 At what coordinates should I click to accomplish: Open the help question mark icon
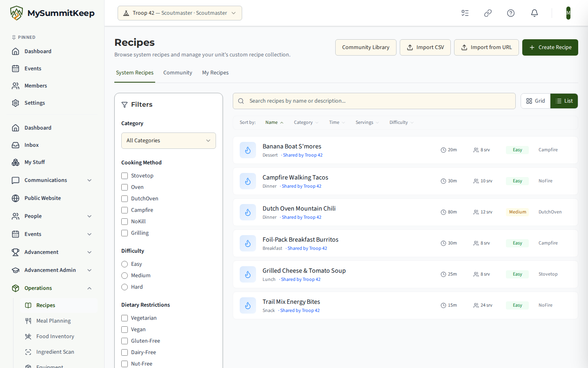(511, 13)
